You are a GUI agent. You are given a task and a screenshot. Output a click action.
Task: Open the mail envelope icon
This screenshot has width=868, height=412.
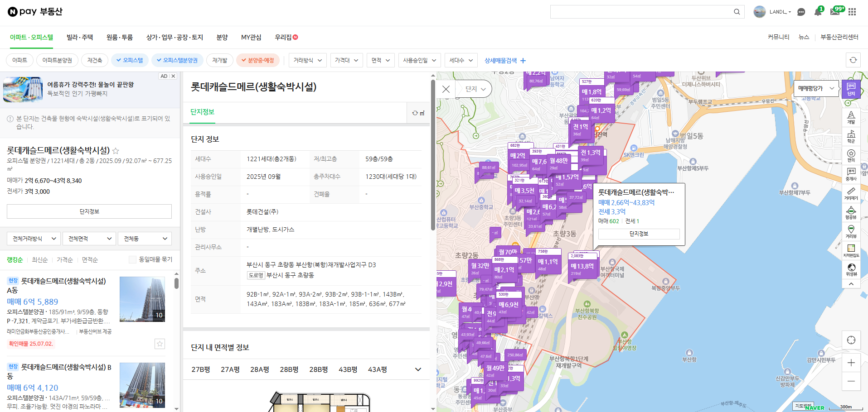(x=834, y=12)
